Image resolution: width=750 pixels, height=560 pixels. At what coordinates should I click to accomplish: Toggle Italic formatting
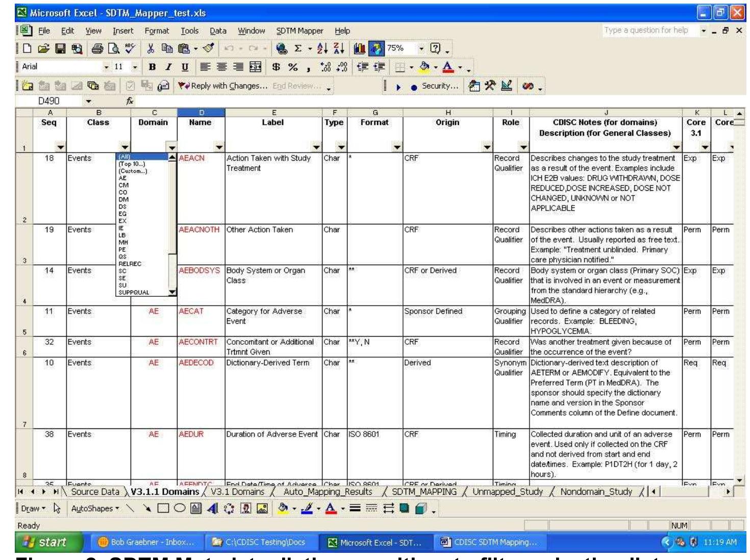pos(168,67)
